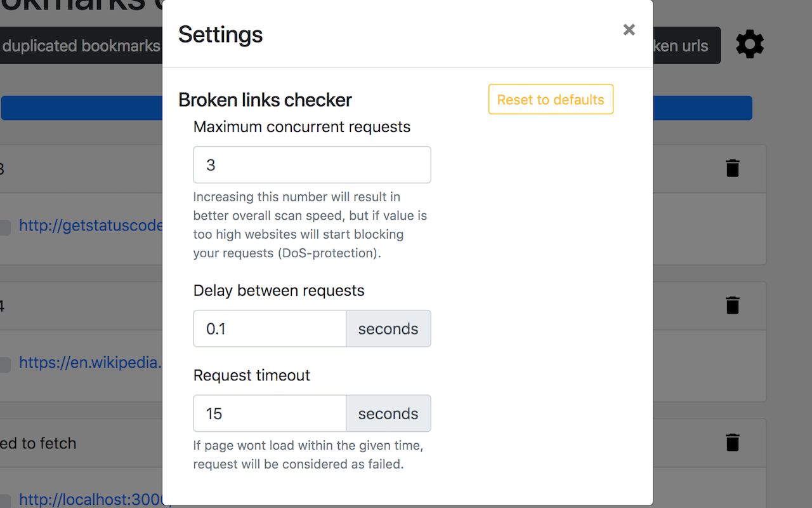Click the Broken links checker heading
812x508 pixels.
pos(265,100)
